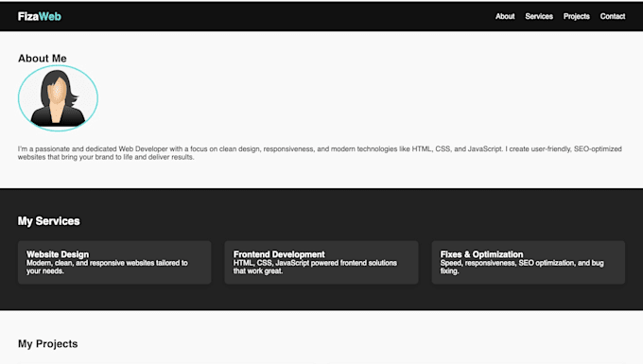Open the Projects nav link
The width and height of the screenshot is (643, 364).
point(576,16)
